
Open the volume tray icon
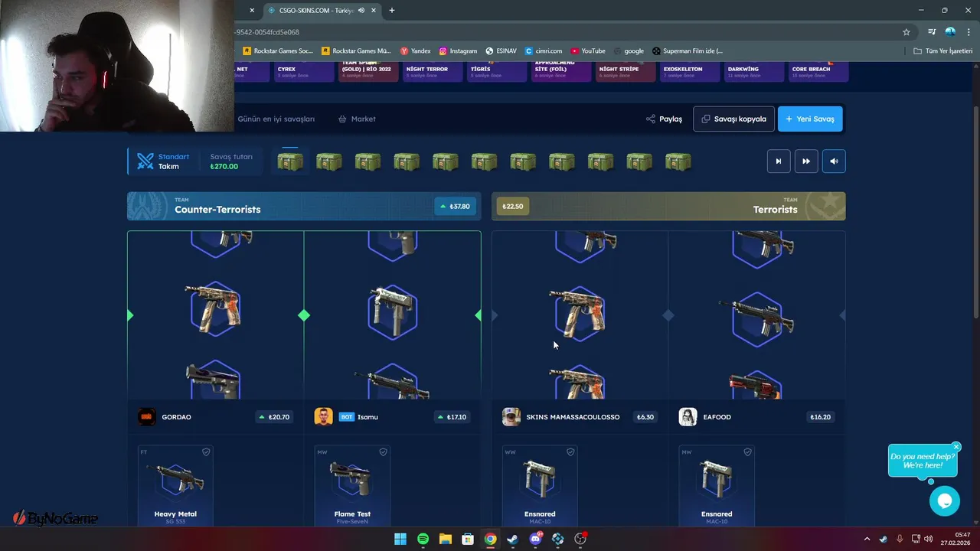(929, 539)
